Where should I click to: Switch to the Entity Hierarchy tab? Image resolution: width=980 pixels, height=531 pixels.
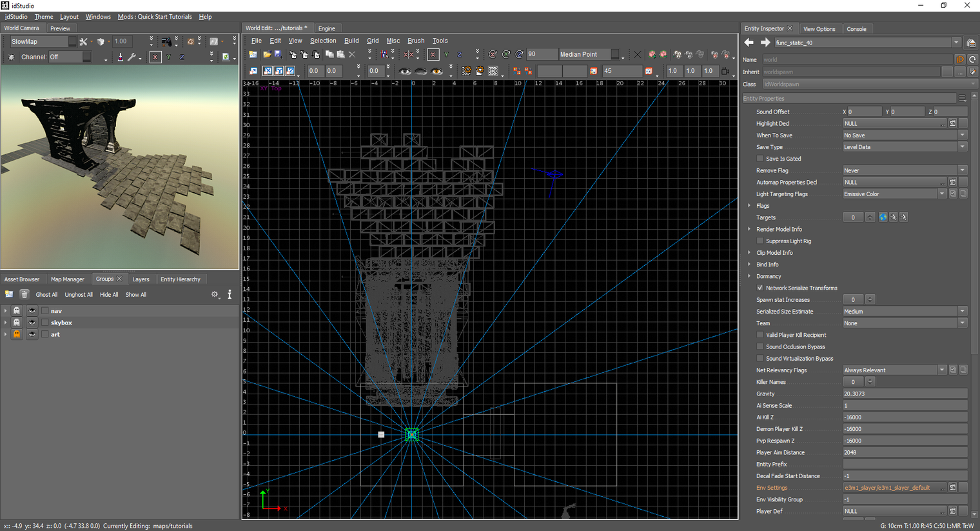pos(180,279)
